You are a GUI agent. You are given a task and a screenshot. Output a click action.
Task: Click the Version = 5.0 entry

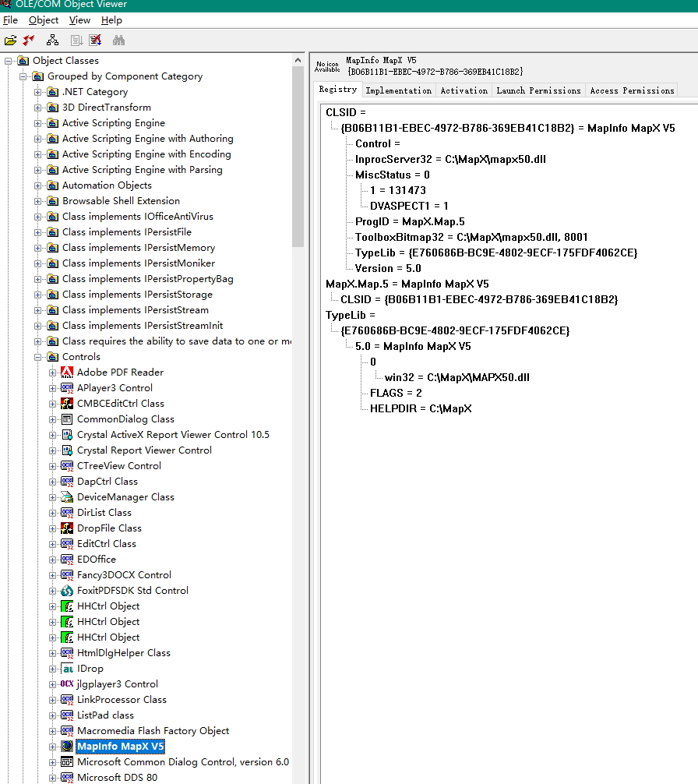pos(388,269)
